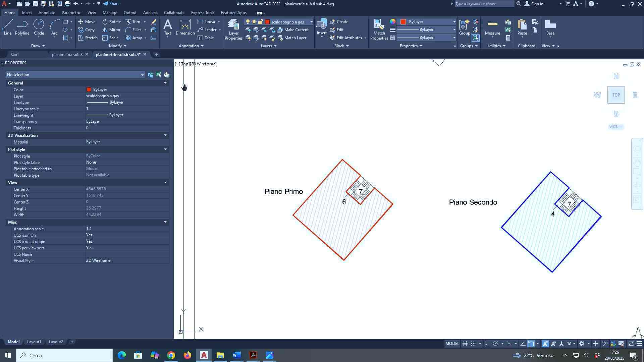This screenshot has width=644, height=362.
Task: Toggle ortho mode in status bar
Action: pos(487,344)
